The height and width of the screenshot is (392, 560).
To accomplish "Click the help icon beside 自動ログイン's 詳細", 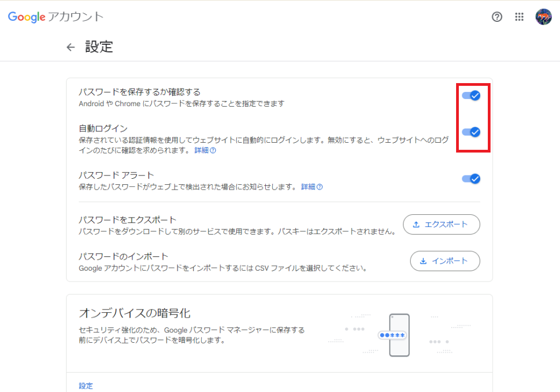I will (213, 150).
